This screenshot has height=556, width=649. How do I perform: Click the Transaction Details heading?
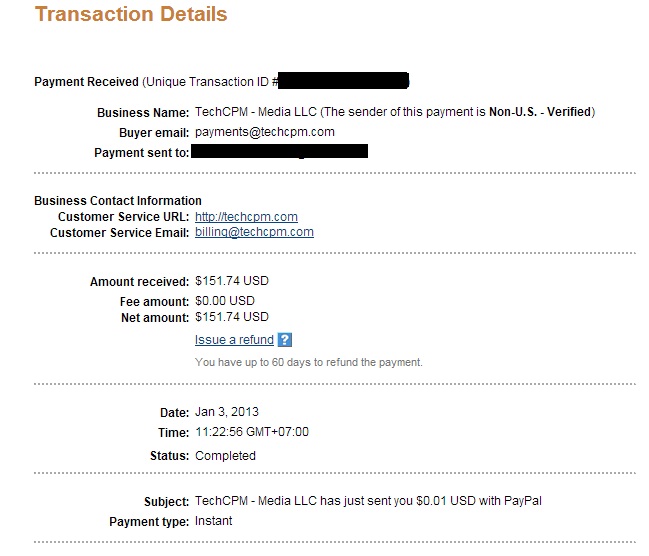(x=131, y=14)
